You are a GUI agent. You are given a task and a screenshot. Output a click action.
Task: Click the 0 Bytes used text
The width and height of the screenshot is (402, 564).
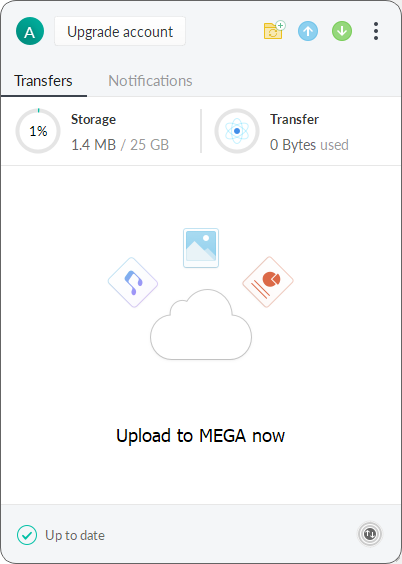309,145
